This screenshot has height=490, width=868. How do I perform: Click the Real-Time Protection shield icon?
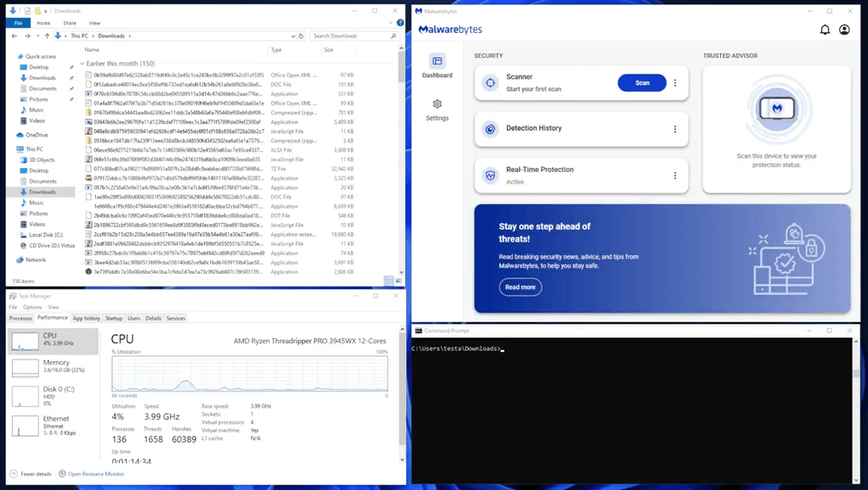[490, 175]
